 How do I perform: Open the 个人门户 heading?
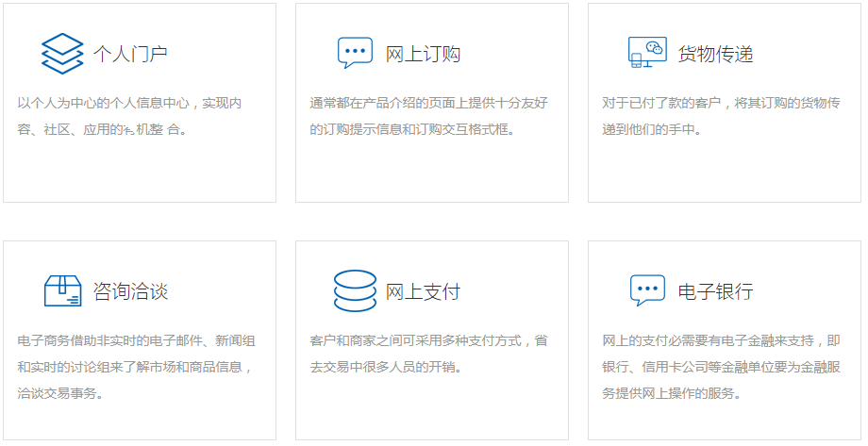coord(130,54)
